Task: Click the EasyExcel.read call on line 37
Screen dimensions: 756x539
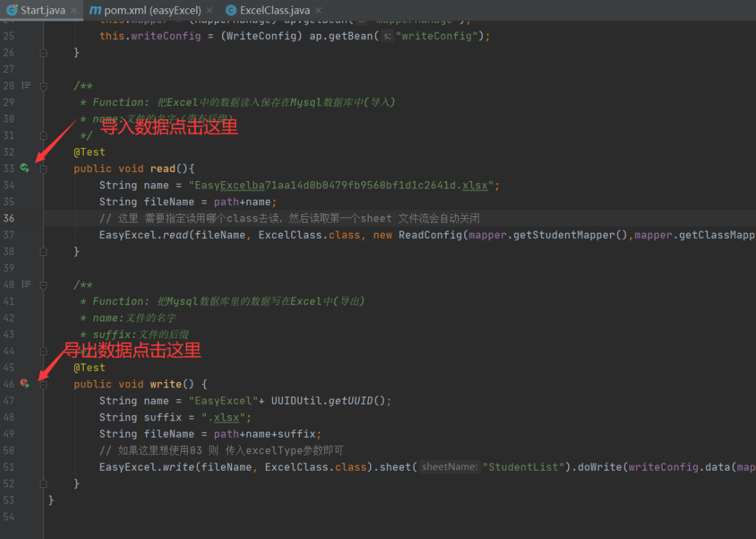Action: 144,235
